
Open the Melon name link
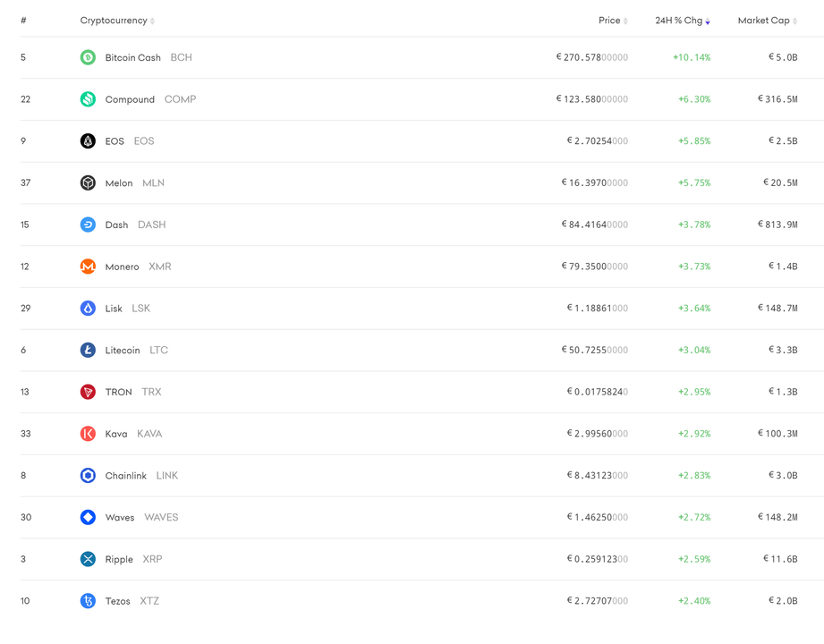pos(119,183)
